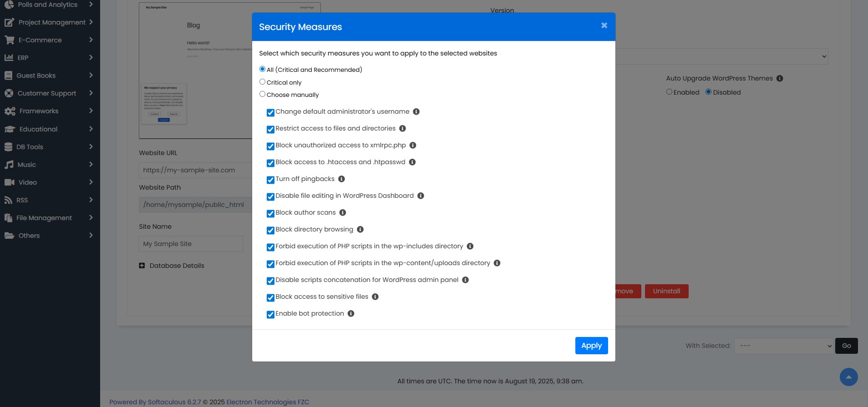The height and width of the screenshot is (407, 868).
Task: Expand File Management category chevron
Action: [x=91, y=217]
